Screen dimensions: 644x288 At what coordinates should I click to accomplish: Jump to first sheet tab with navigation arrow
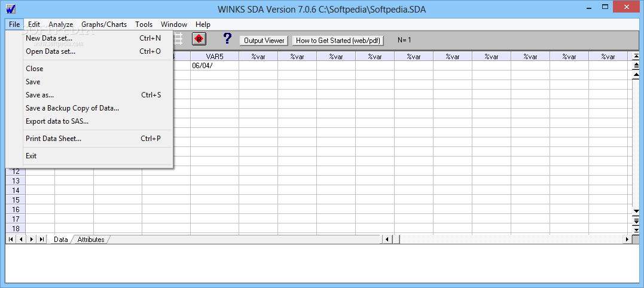coord(11,239)
